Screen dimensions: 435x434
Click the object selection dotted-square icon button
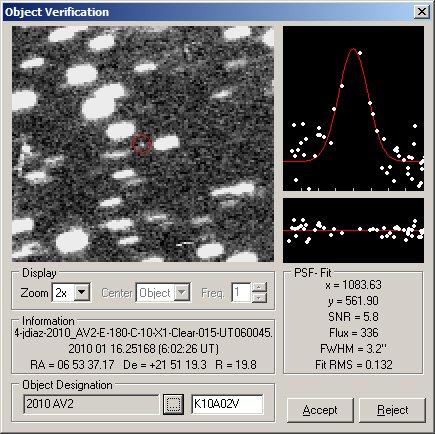point(173,404)
